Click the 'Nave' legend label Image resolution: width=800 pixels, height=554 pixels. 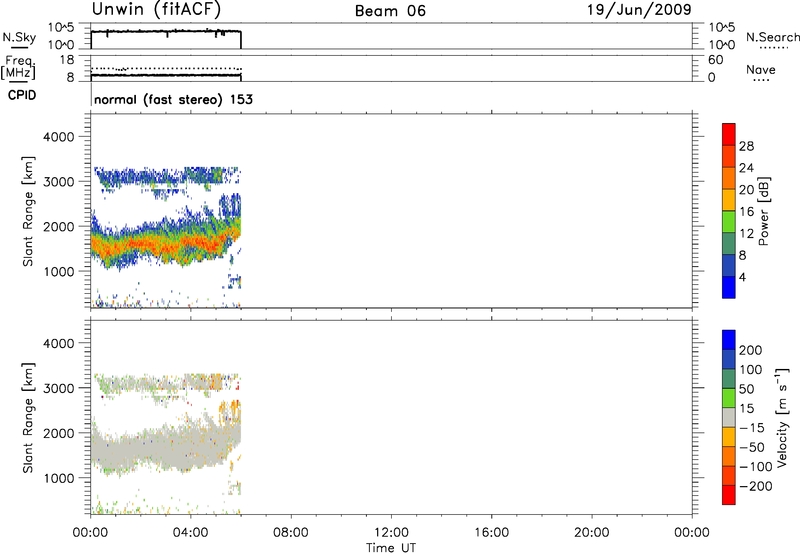click(x=761, y=69)
